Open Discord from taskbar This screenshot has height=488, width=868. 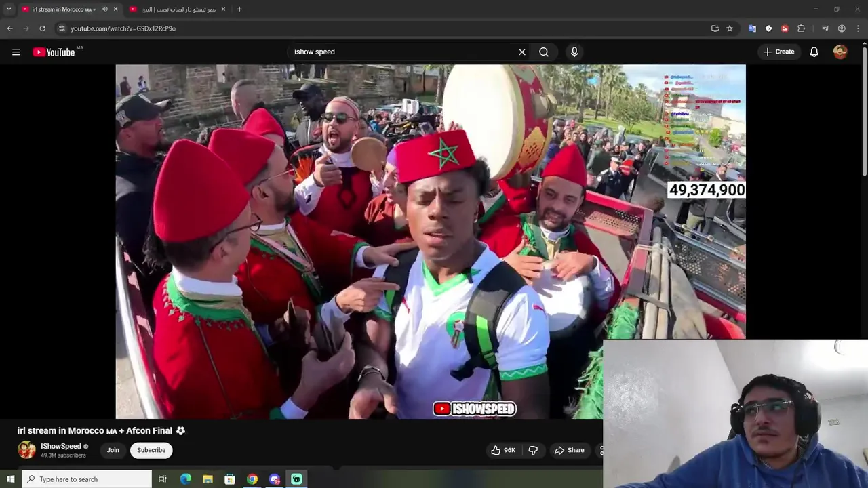click(275, 479)
